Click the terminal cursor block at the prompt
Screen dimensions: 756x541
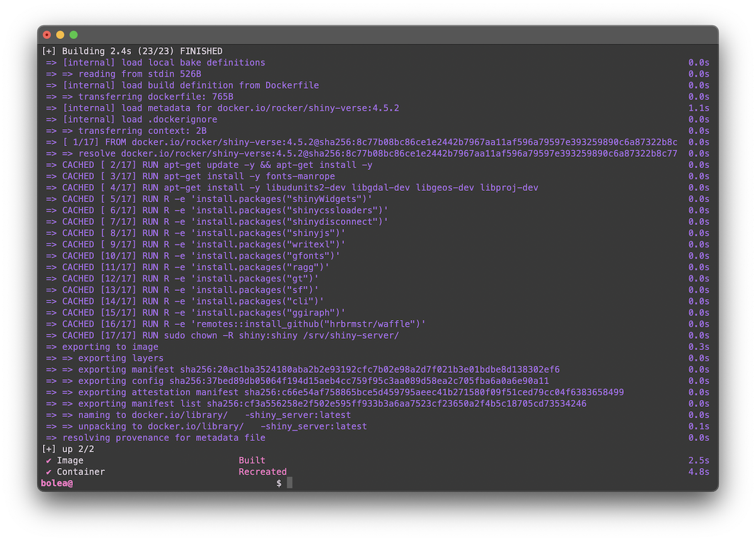290,483
